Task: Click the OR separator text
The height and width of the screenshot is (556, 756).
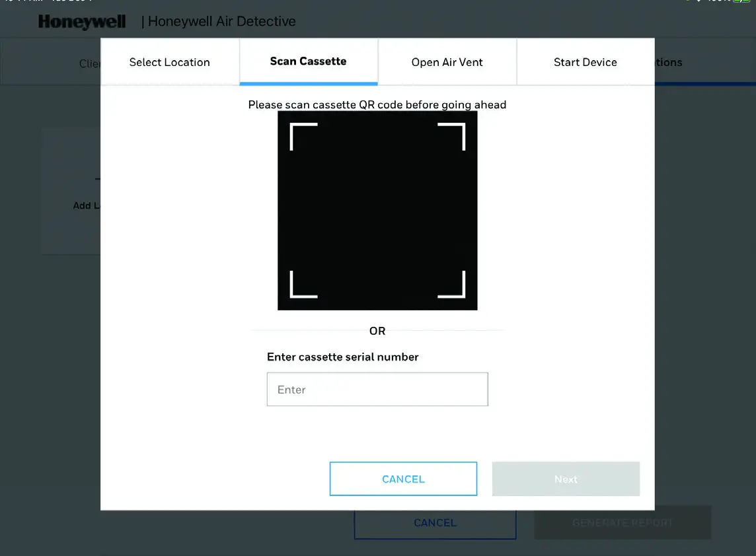Action: pyautogui.click(x=377, y=331)
